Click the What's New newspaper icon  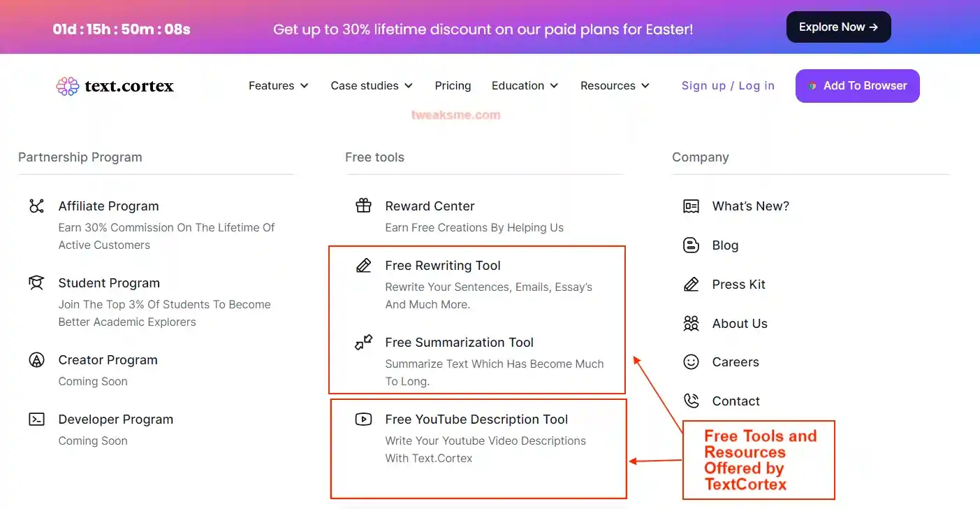(691, 206)
